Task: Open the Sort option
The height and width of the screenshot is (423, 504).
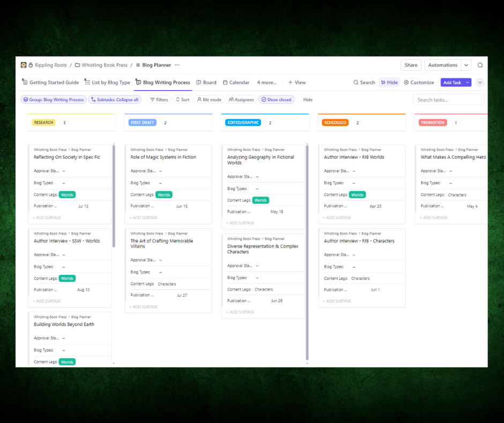Action: 182,99
